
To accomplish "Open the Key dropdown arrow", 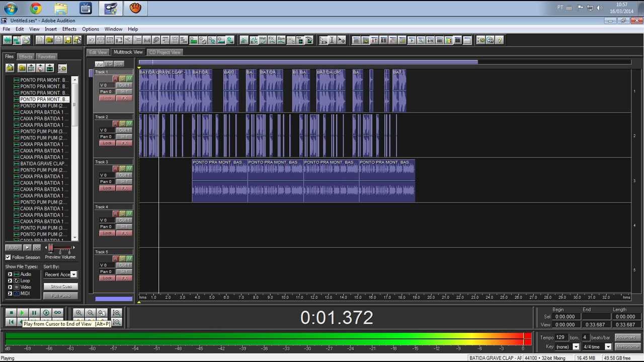I will (x=576, y=347).
